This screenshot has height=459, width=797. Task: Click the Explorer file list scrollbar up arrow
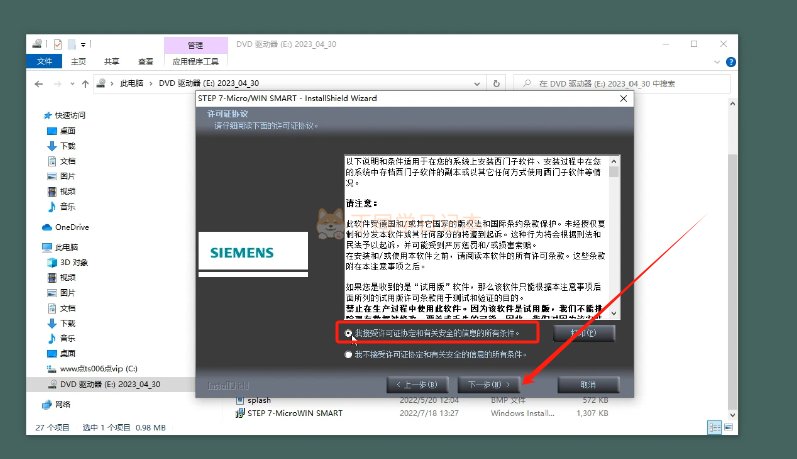tap(732, 104)
